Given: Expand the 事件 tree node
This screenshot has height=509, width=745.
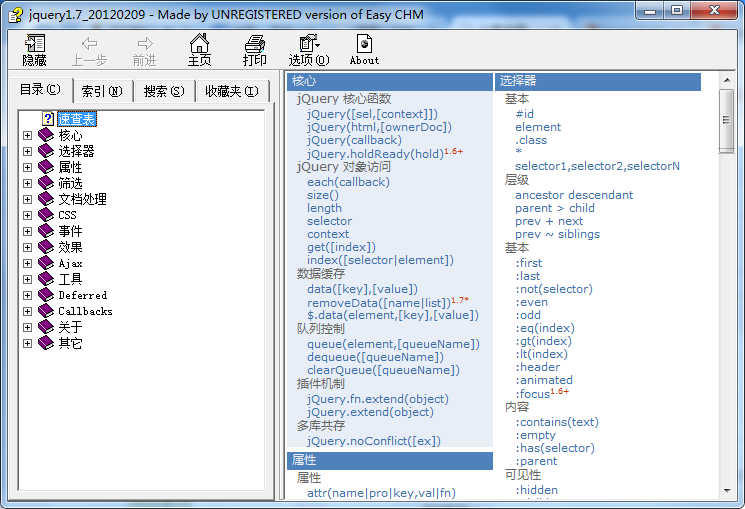Looking at the screenshot, I should (x=28, y=231).
